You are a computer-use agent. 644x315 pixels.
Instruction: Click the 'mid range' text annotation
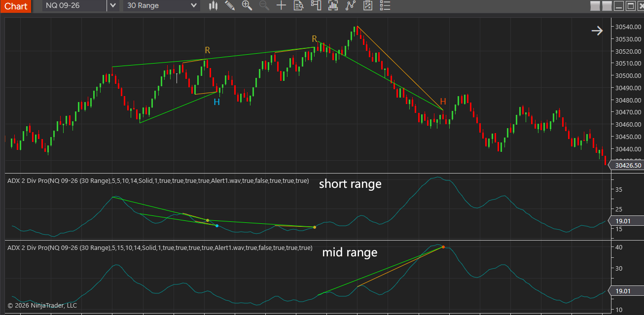pos(350,252)
